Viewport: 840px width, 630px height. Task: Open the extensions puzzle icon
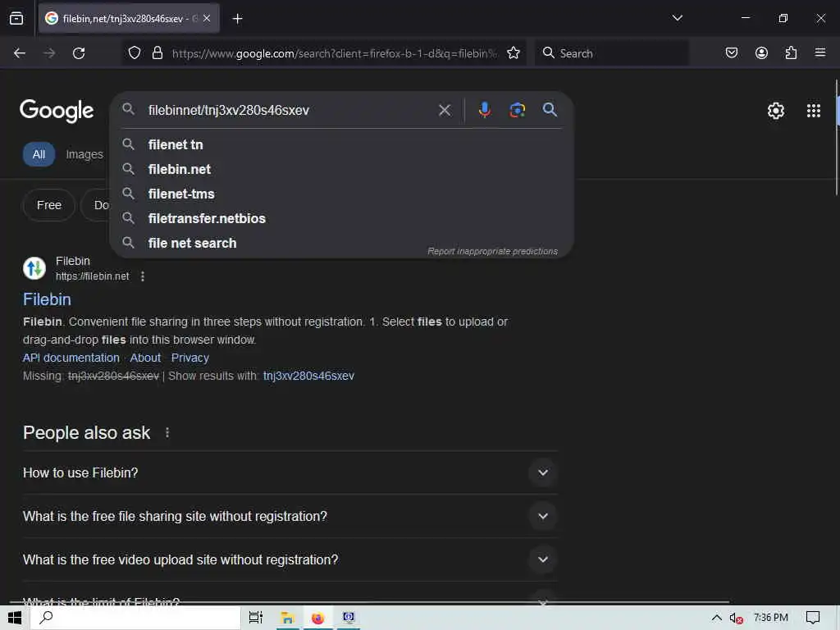point(791,53)
